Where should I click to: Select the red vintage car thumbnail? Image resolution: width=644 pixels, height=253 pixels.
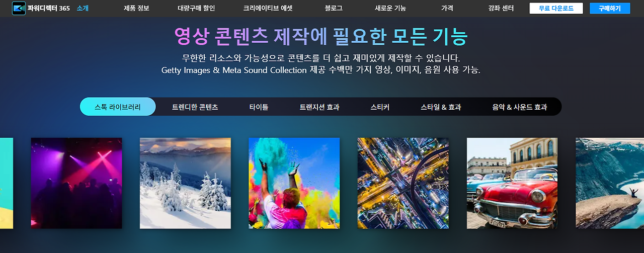[x=512, y=183]
